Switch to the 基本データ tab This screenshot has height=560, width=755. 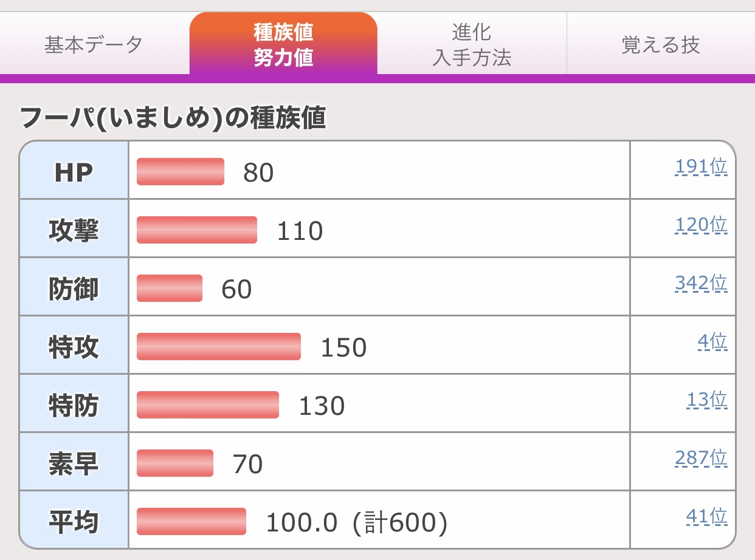94,45
